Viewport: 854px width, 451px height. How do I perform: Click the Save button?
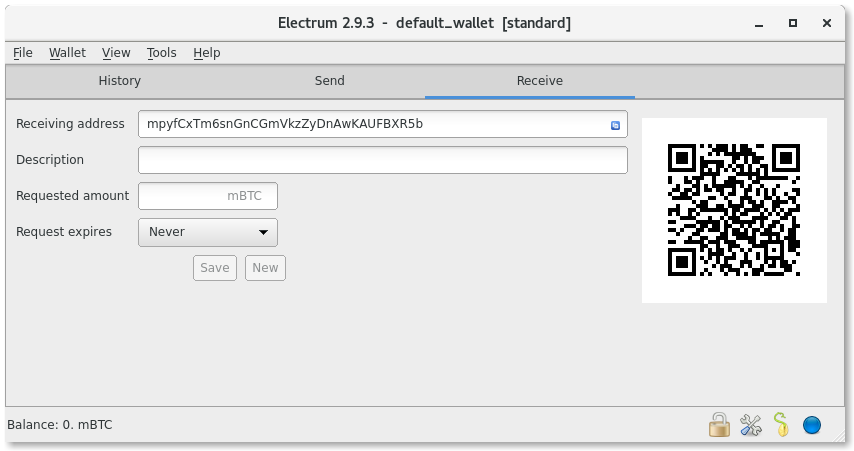tap(215, 268)
